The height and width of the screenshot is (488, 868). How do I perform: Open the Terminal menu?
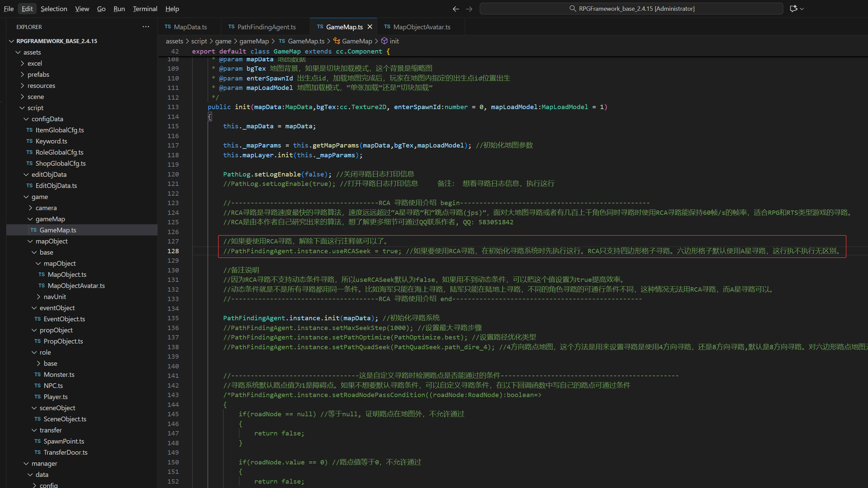tap(145, 9)
